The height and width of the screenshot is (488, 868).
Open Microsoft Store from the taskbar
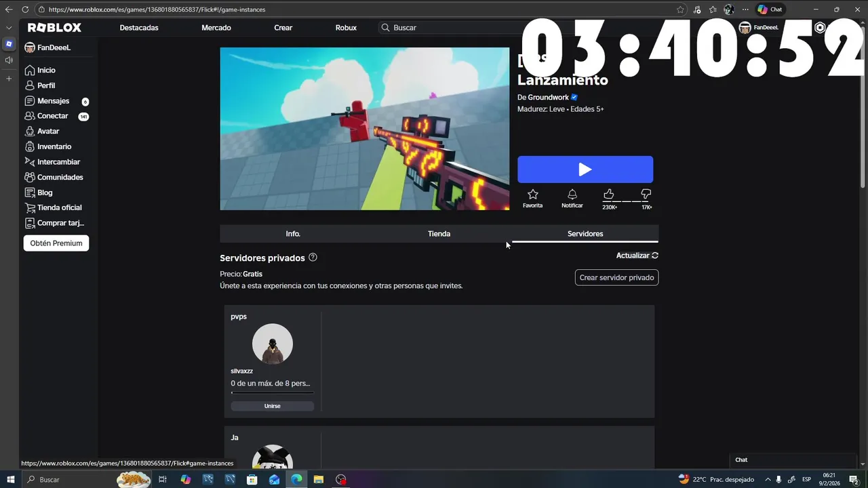click(x=252, y=479)
